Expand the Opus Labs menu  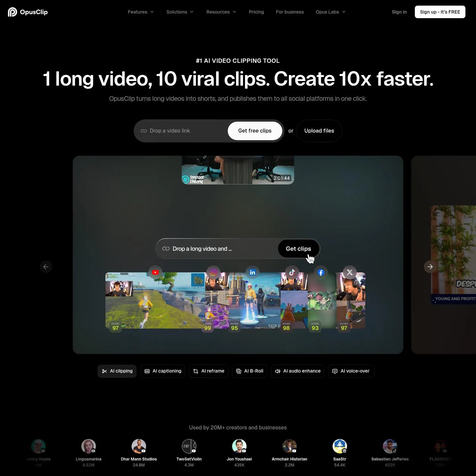[331, 12]
